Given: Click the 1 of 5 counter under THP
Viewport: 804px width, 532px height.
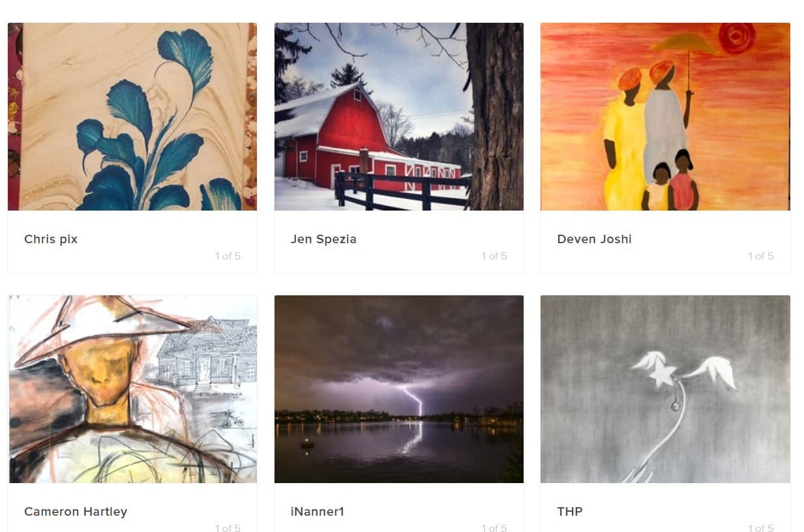Looking at the screenshot, I should [x=761, y=527].
